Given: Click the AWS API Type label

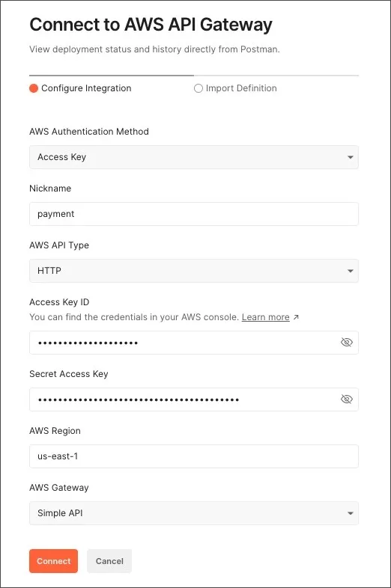Looking at the screenshot, I should 59,245.
